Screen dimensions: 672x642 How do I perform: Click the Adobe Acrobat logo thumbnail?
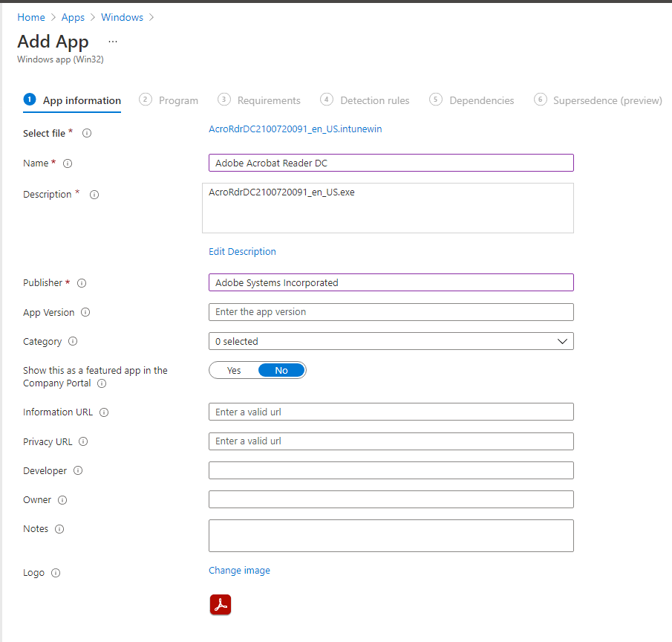pos(221,605)
